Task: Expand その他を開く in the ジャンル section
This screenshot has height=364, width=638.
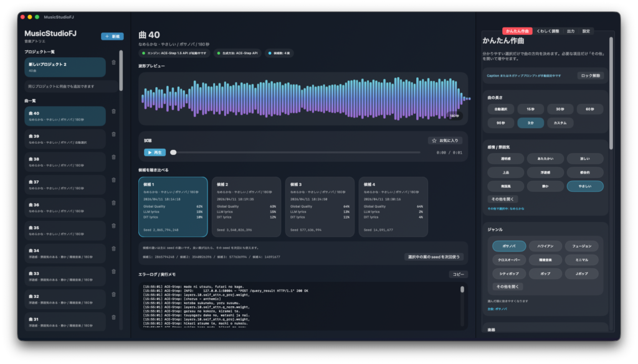Action: click(x=508, y=287)
